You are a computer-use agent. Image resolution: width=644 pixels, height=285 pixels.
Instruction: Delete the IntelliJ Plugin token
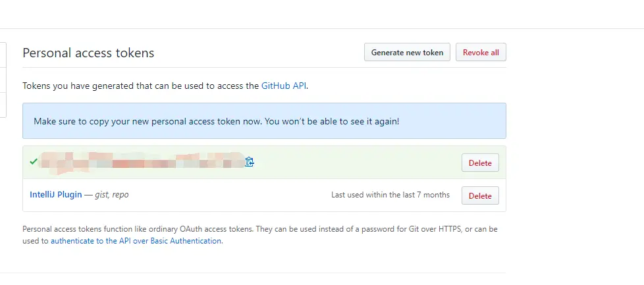(x=480, y=195)
